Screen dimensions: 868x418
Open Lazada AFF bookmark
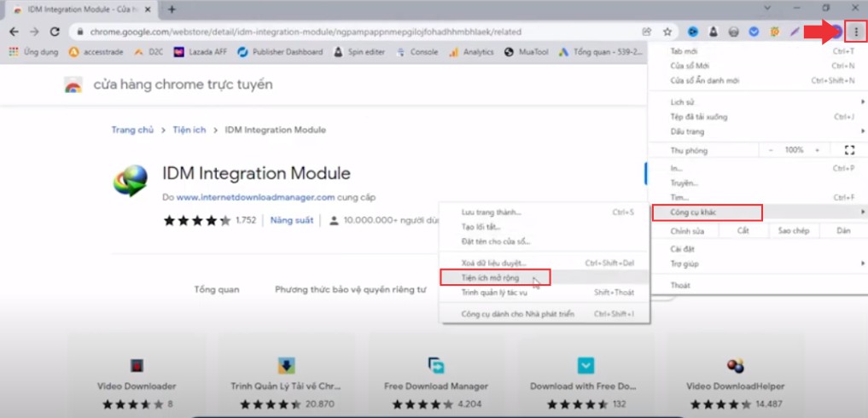click(x=201, y=52)
